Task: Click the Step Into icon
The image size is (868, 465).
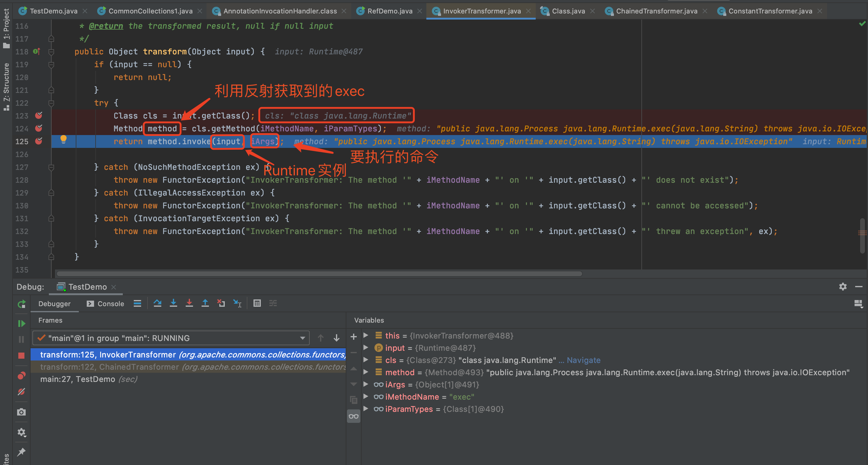Action: pos(173,303)
